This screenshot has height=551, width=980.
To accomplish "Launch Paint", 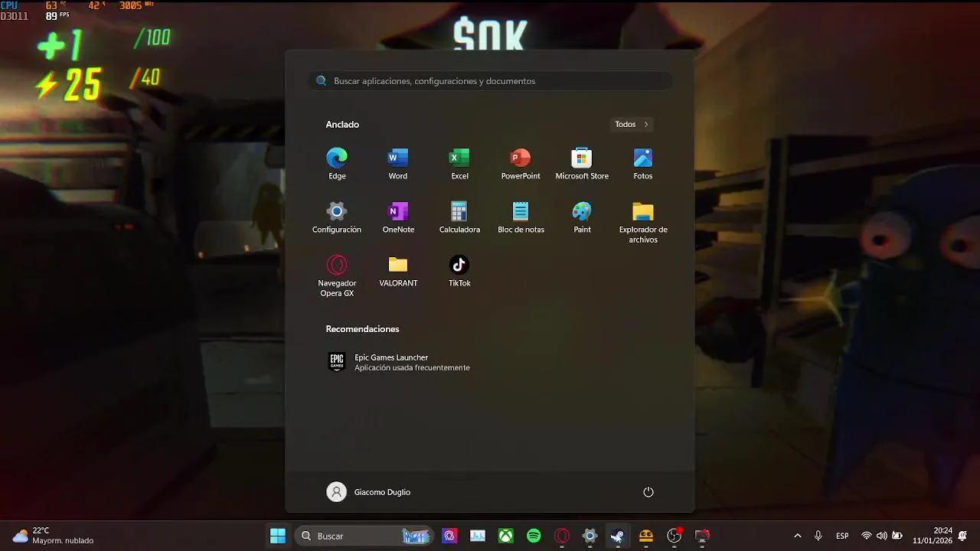I will [x=582, y=217].
